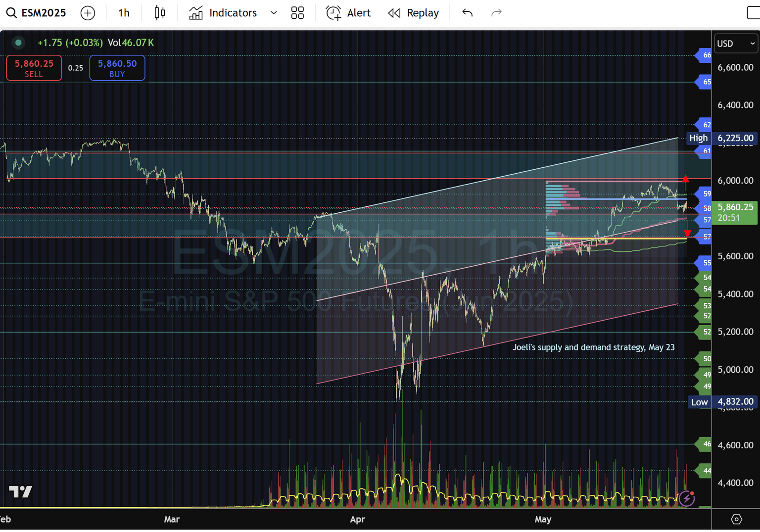Open the instant trading lightning icon
Screen dimensions: 760x532
[x=687, y=499]
